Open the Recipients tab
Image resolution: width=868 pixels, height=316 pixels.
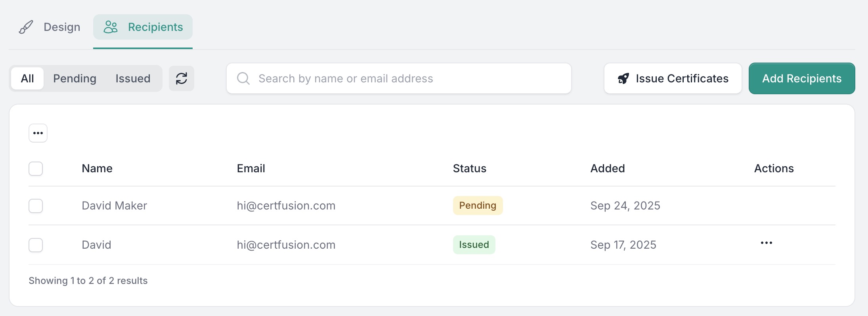[x=155, y=27]
